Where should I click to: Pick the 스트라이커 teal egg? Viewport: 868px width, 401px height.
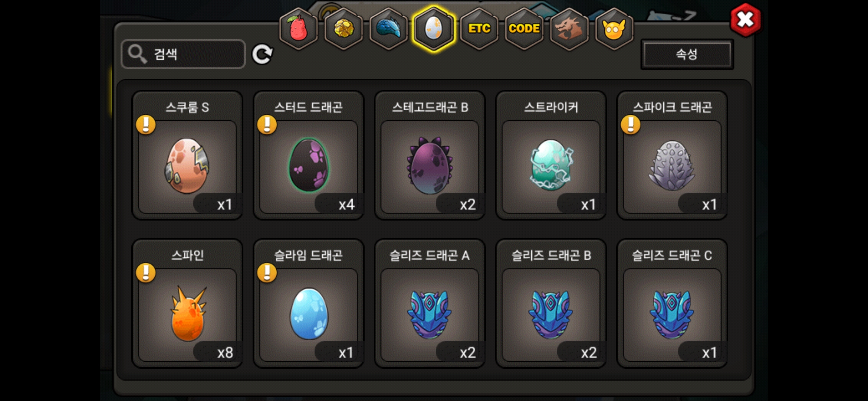click(x=551, y=155)
